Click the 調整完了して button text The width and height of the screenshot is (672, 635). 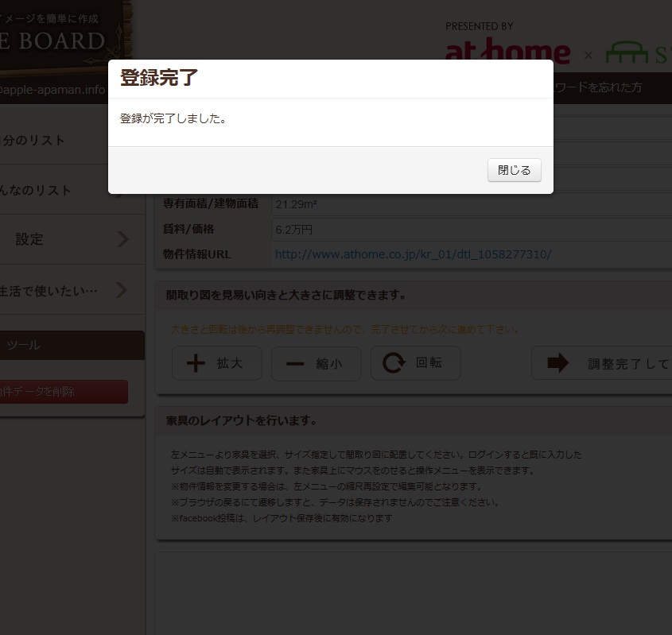click(628, 364)
